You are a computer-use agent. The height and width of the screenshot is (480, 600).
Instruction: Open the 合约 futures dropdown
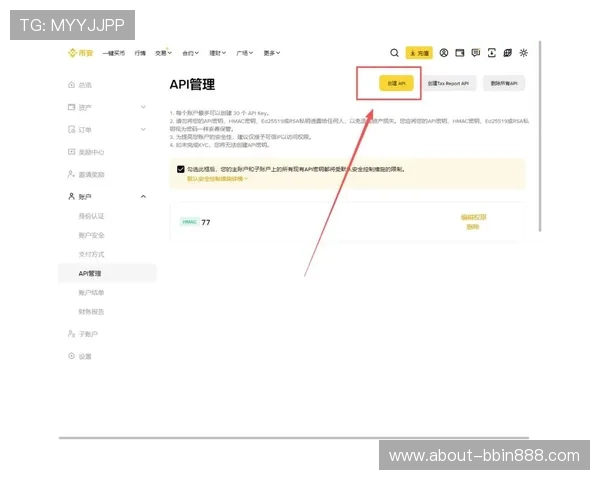[x=191, y=53]
